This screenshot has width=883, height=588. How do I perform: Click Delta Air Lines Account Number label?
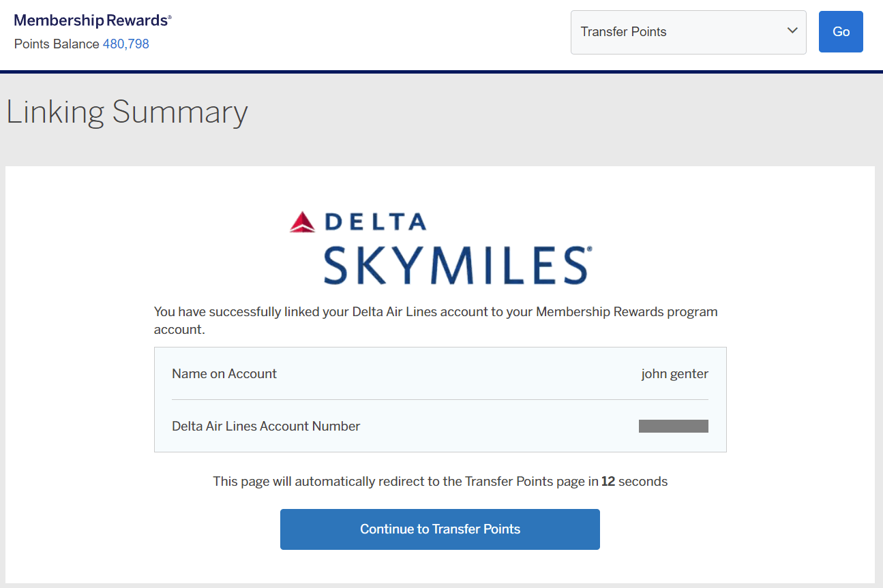266,427
